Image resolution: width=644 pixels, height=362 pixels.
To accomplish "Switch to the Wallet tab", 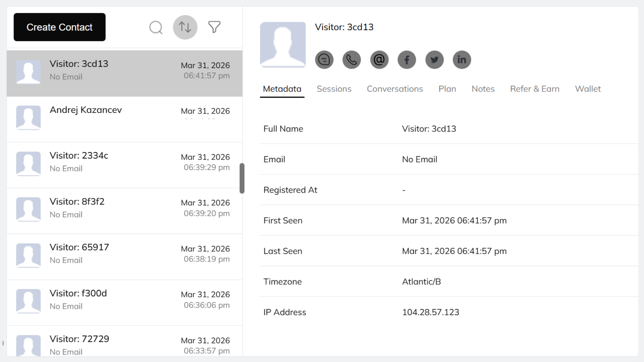I will (x=588, y=89).
